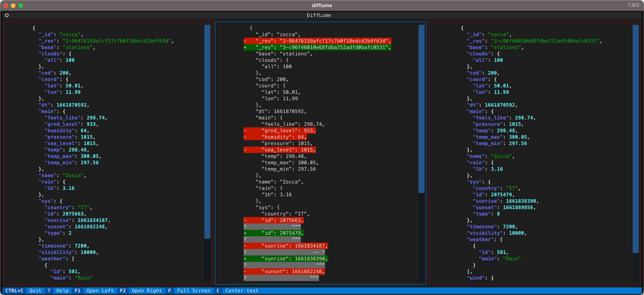Click the CTRL+C key label in the footer
This screenshot has width=644, height=295.
point(14,290)
